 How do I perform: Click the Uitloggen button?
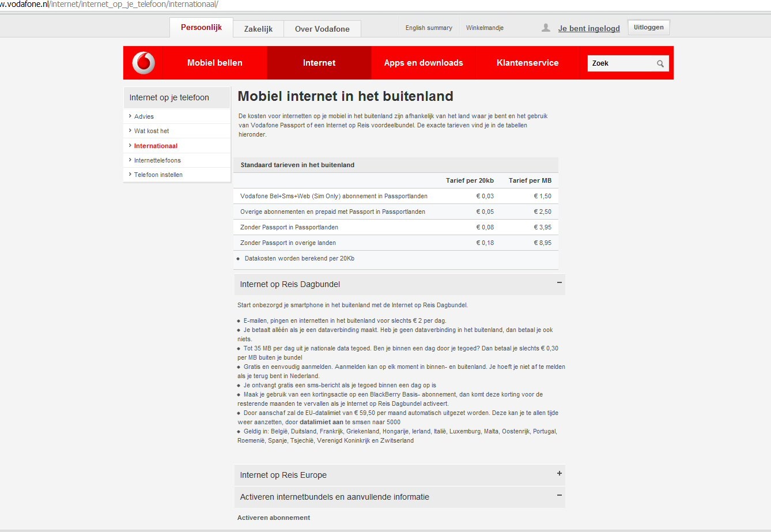648,27
